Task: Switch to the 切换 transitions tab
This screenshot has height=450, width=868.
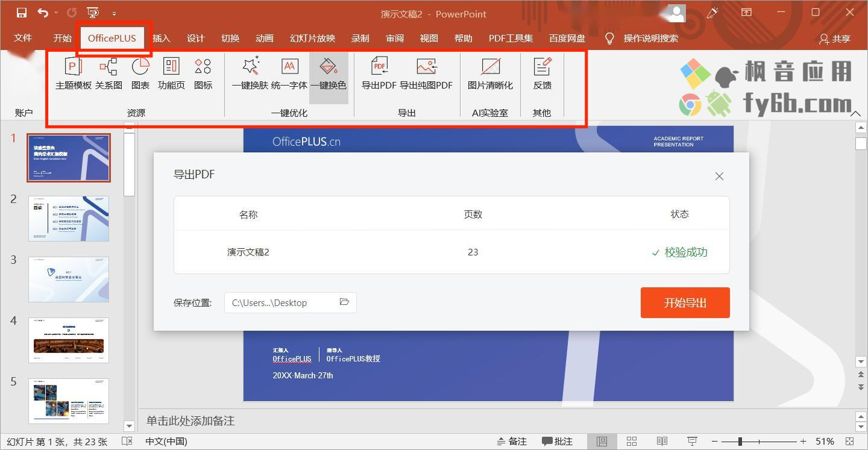Action: [230, 38]
